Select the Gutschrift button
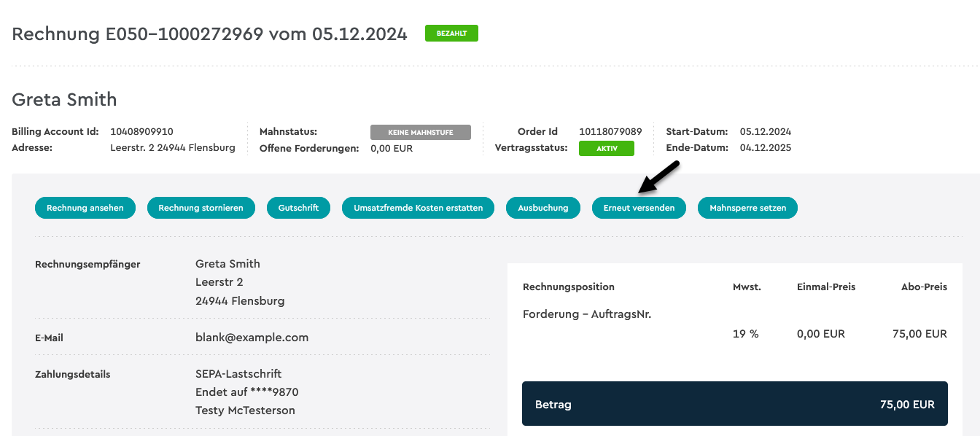The height and width of the screenshot is (436, 980). (298, 208)
